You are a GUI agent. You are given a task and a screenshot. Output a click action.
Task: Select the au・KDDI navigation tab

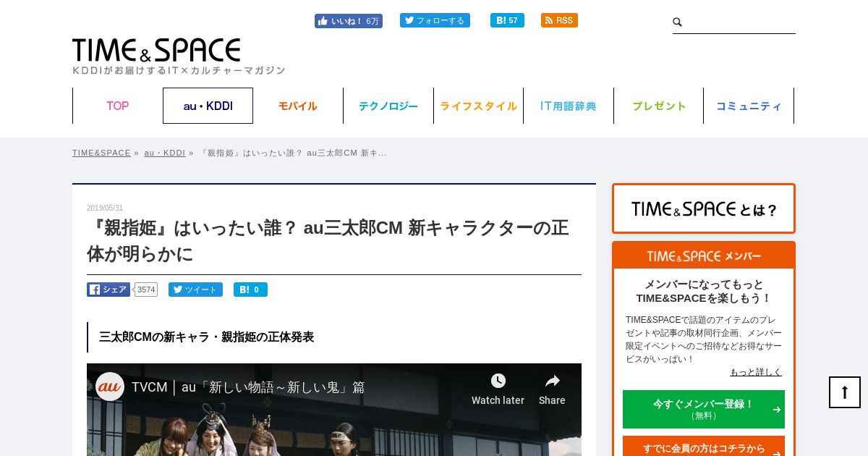(208, 106)
